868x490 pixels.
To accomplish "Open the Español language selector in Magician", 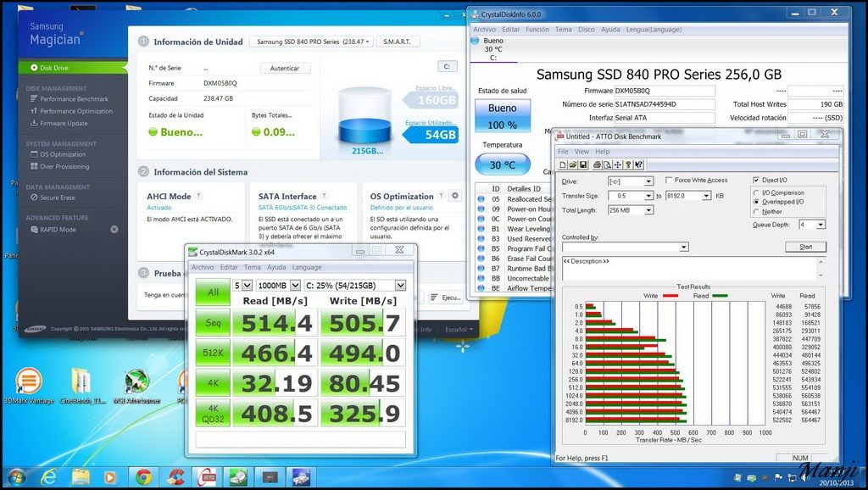I will pyautogui.click(x=459, y=330).
